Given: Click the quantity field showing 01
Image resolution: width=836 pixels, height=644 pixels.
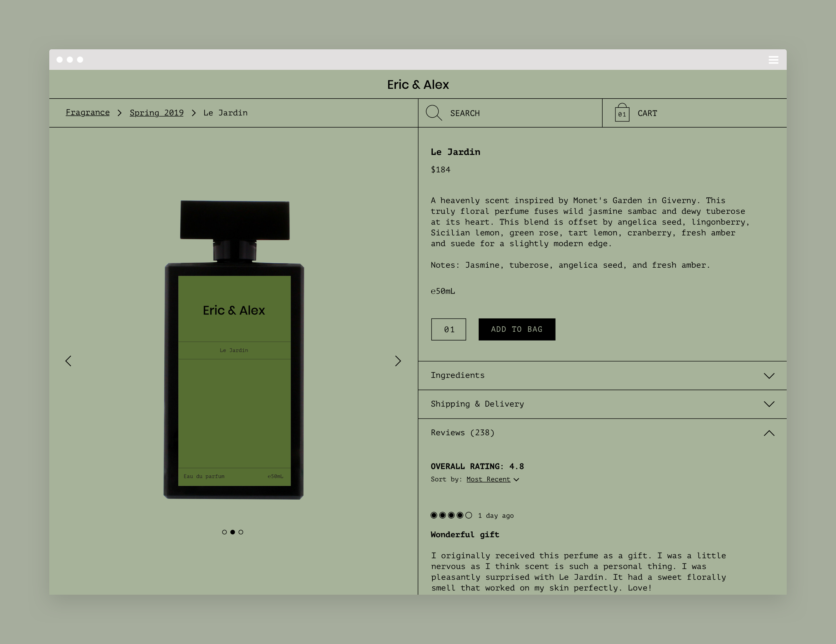Looking at the screenshot, I should click(449, 329).
